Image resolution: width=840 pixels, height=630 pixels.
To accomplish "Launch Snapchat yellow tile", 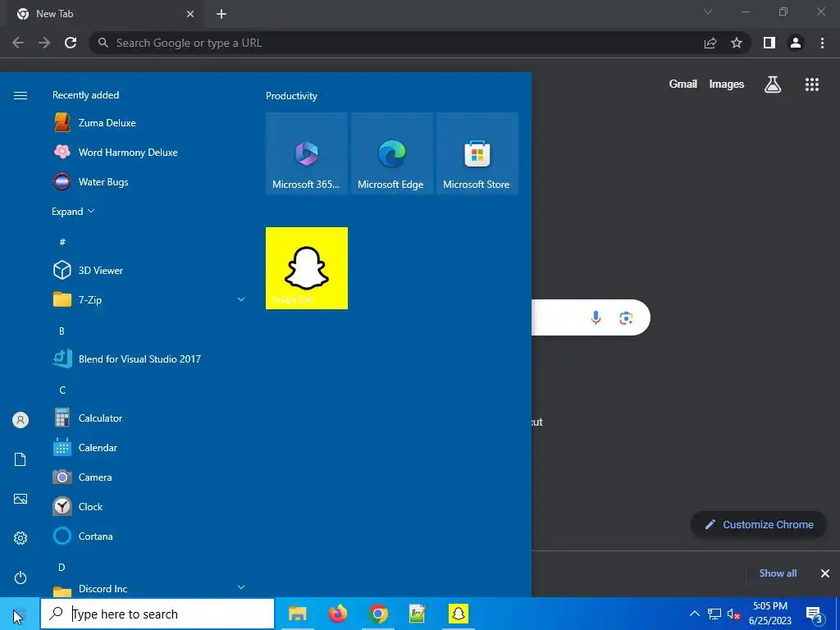I will 307,268.
